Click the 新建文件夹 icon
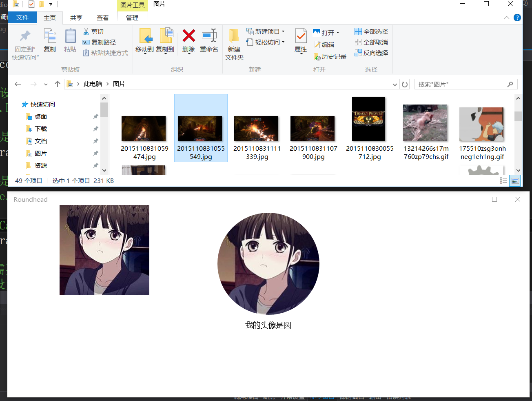This screenshot has height=401, width=532. 234,36
